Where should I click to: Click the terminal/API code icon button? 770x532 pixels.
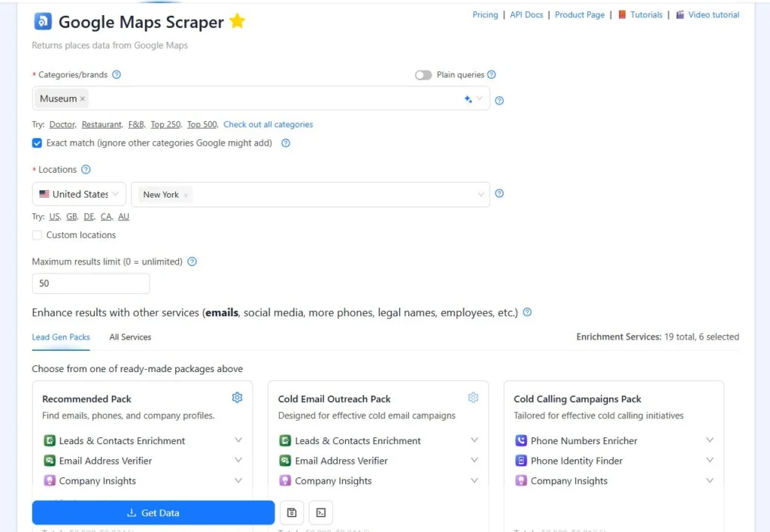(x=320, y=512)
